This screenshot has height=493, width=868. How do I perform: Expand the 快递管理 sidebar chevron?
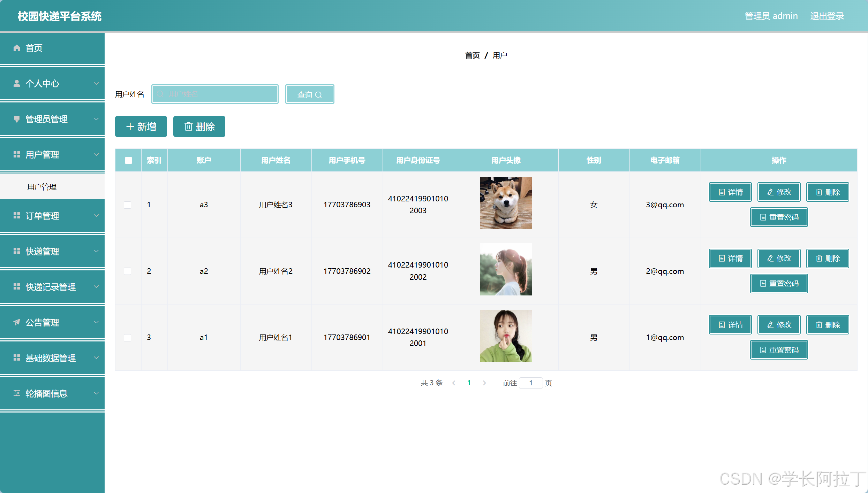click(96, 251)
